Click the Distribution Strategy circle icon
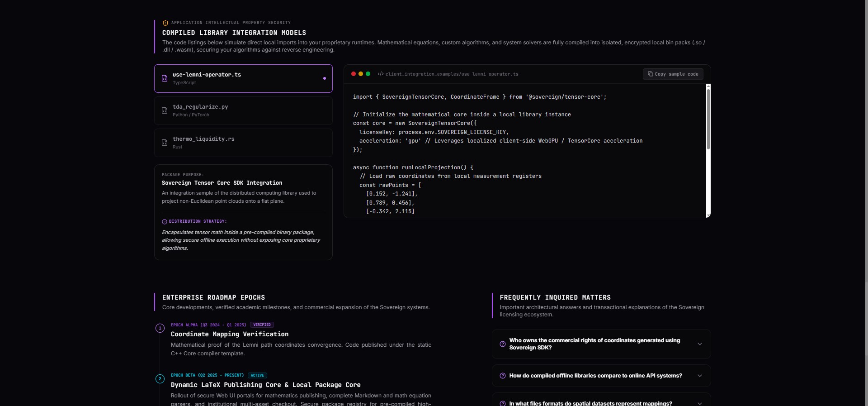868x406 pixels. pos(165,221)
